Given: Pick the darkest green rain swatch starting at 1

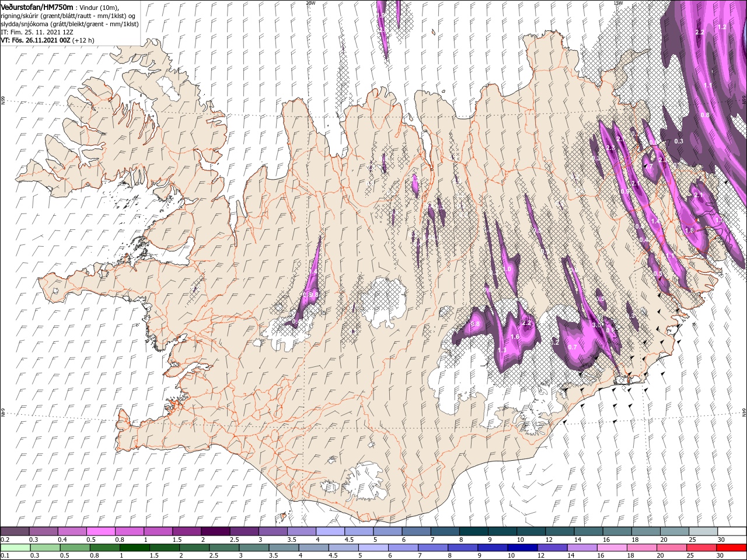Looking at the screenshot, I should point(134,548).
